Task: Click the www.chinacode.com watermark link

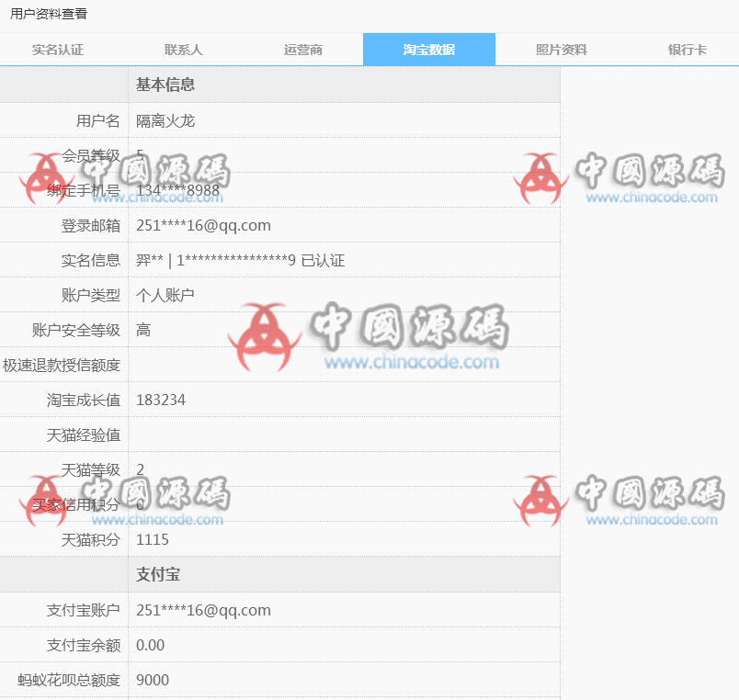Action: pos(412,360)
